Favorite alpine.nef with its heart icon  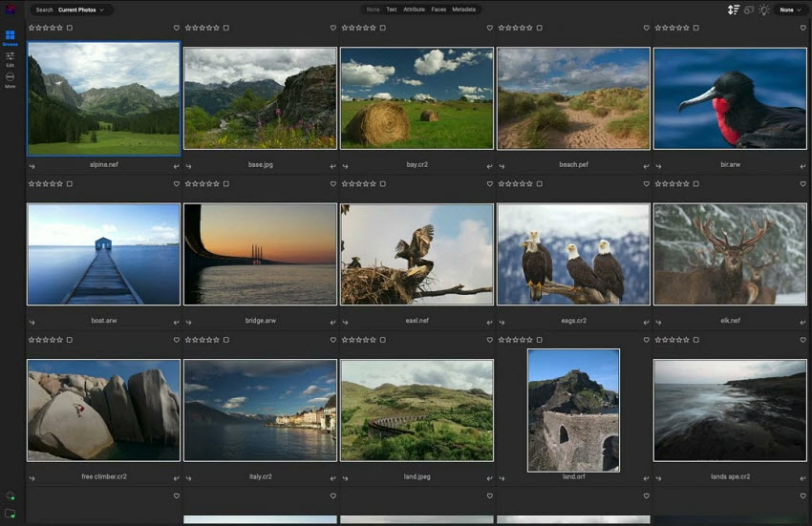point(177,28)
